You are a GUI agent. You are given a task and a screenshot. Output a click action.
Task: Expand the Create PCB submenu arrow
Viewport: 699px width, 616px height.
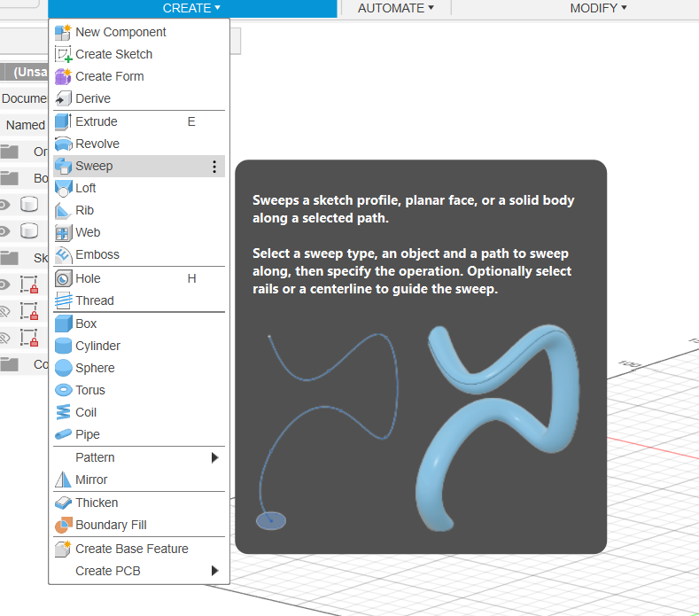(x=215, y=571)
